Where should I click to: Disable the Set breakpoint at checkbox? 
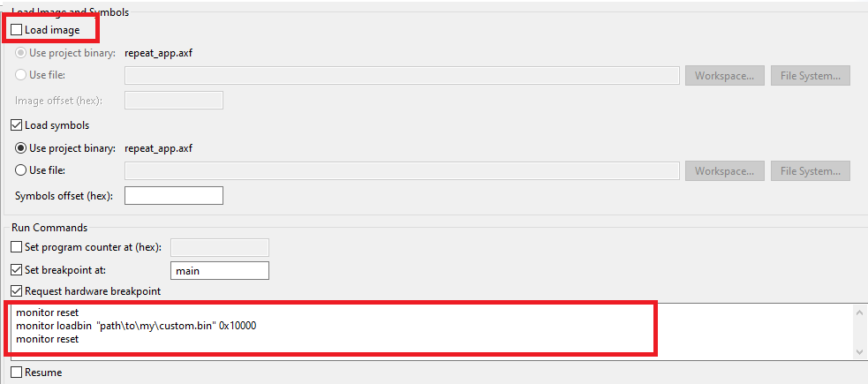[17, 270]
